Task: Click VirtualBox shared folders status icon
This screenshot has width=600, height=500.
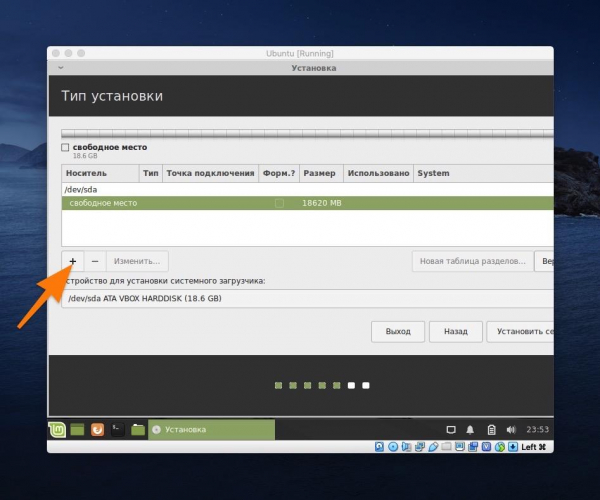Action: (x=446, y=447)
